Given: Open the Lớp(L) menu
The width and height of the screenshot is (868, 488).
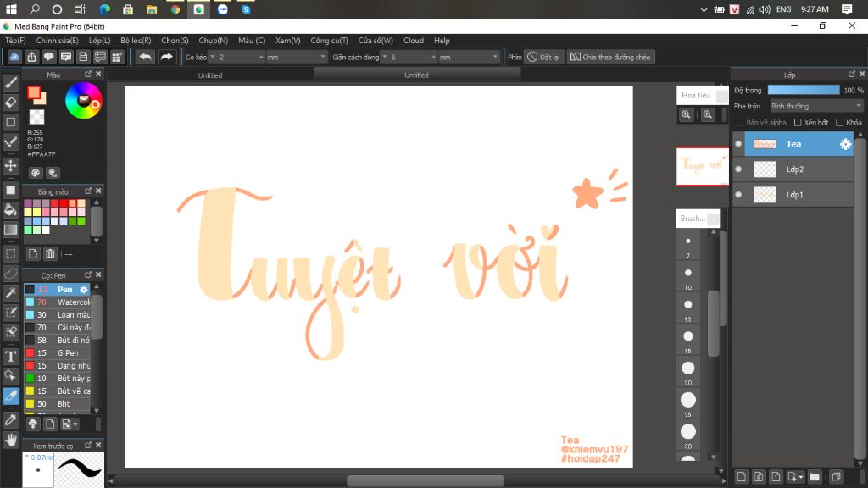Looking at the screenshot, I should point(100,41).
